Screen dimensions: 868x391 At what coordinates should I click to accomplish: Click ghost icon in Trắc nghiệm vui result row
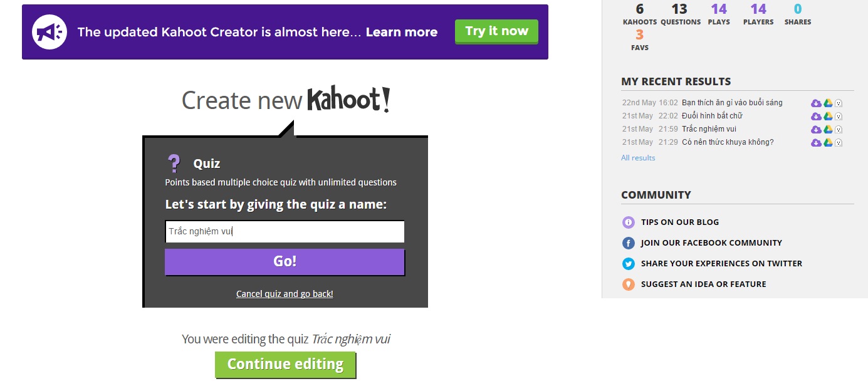point(839,130)
